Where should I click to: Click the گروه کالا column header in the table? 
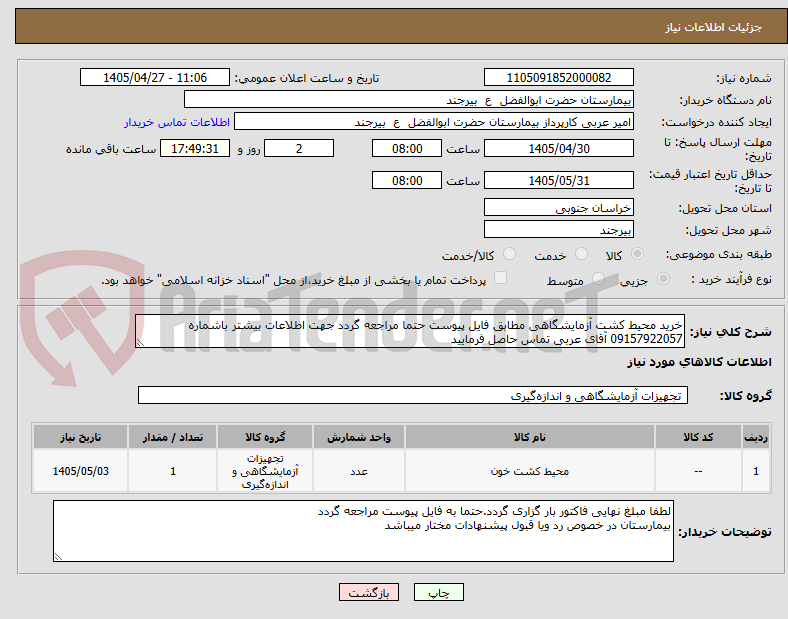click(265, 437)
